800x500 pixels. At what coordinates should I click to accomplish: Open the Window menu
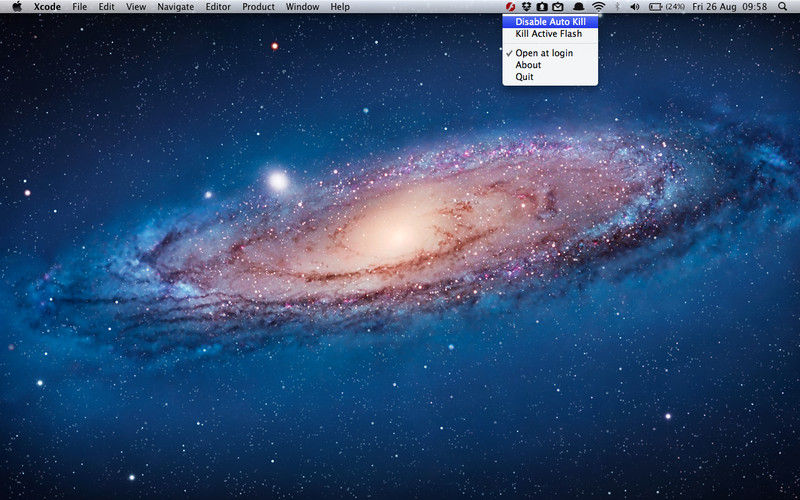point(303,7)
